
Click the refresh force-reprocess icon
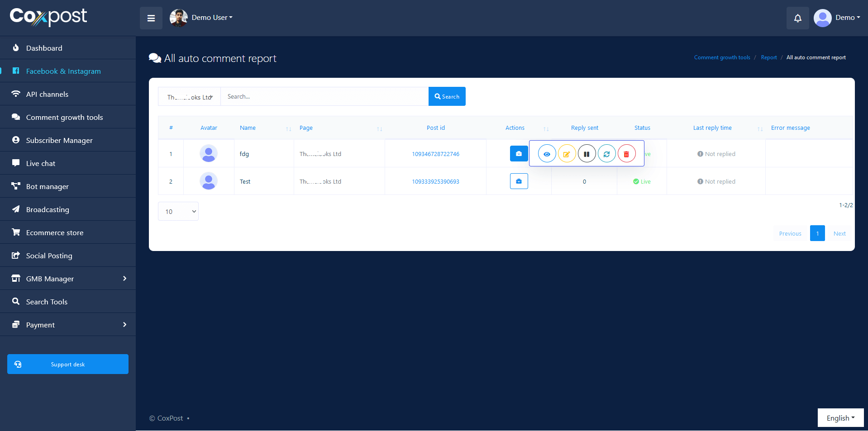coord(606,154)
